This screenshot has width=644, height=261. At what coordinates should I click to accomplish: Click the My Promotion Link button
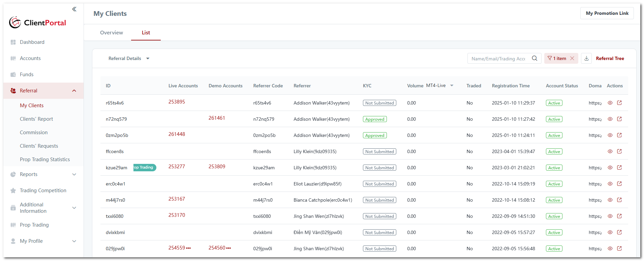[x=607, y=13]
